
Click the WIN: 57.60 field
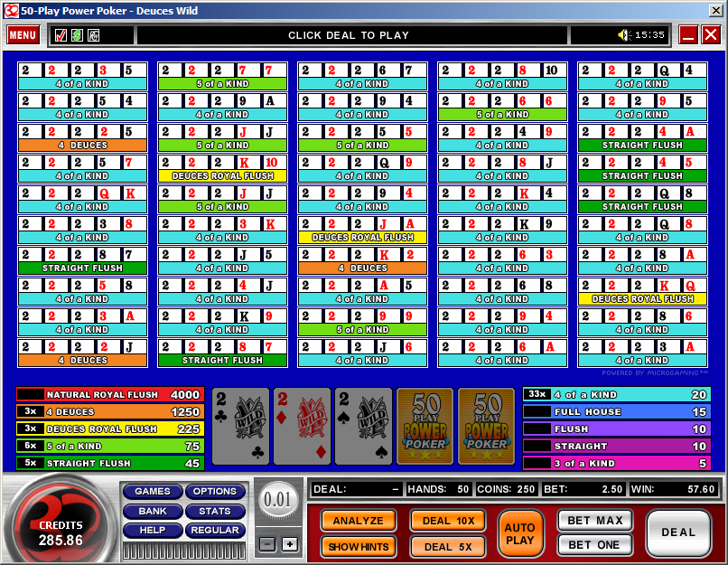coord(672,489)
